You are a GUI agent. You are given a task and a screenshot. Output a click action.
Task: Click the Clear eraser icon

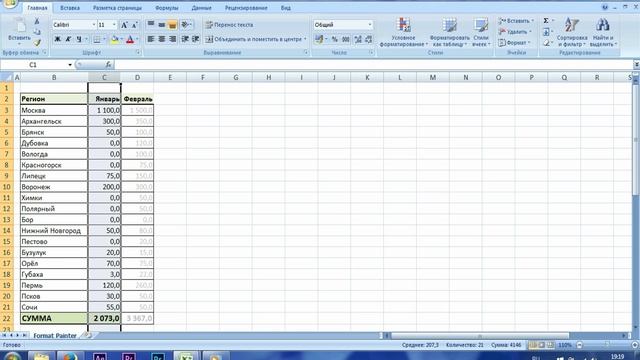pyautogui.click(x=546, y=42)
